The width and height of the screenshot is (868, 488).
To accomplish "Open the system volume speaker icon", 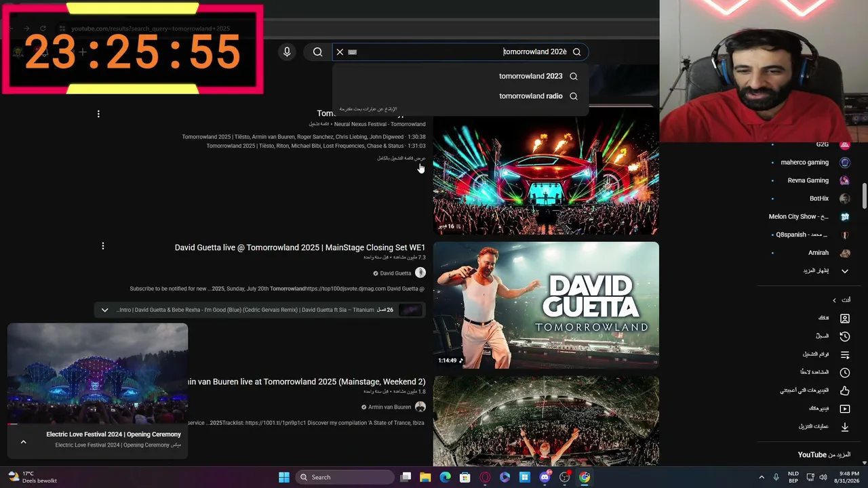I will 823,477.
